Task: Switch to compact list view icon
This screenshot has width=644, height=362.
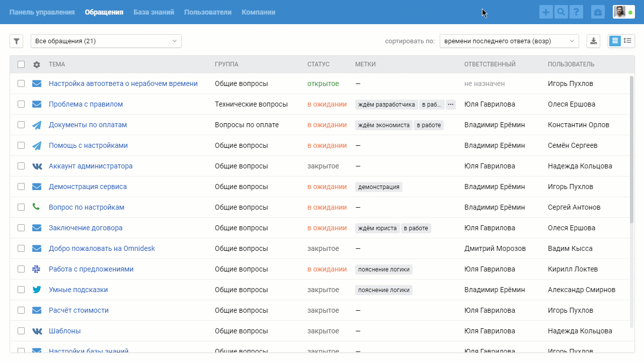Action: pyautogui.click(x=615, y=41)
